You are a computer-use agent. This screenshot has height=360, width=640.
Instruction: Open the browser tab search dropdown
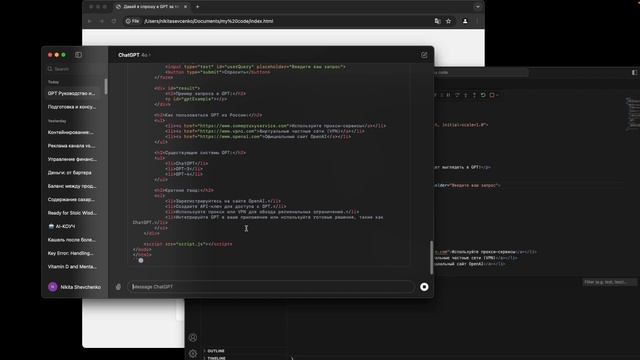(478, 7)
